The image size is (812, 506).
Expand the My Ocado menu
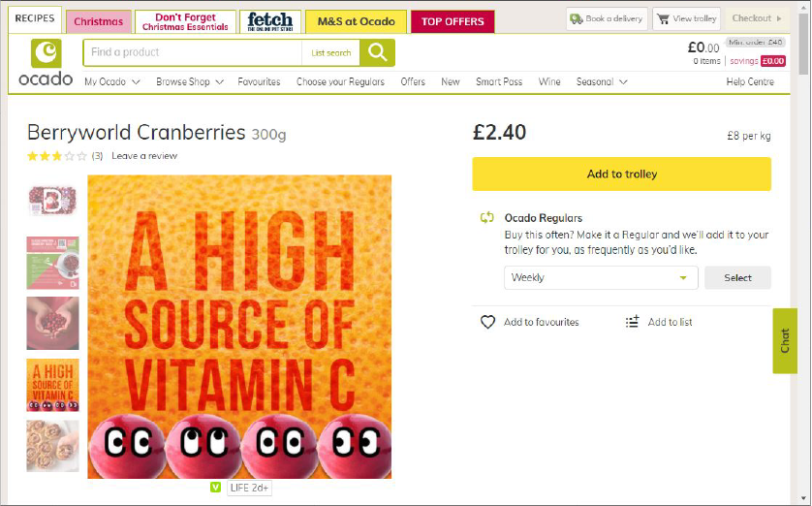pyautogui.click(x=112, y=82)
